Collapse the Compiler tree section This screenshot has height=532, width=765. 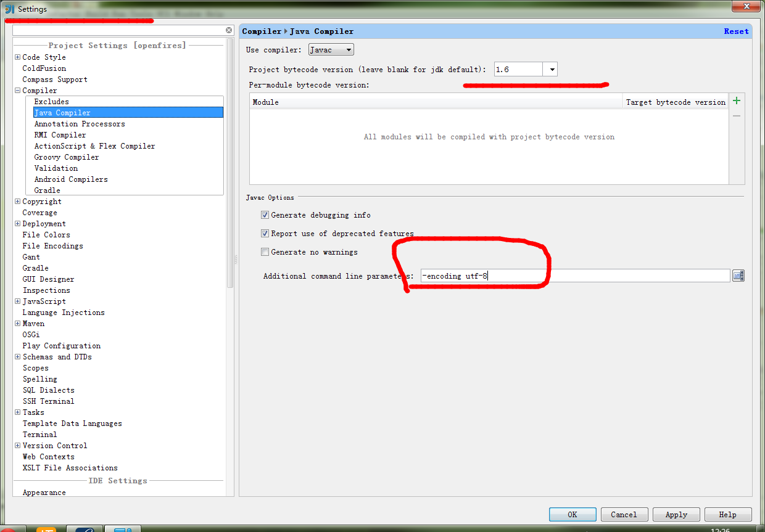17,90
